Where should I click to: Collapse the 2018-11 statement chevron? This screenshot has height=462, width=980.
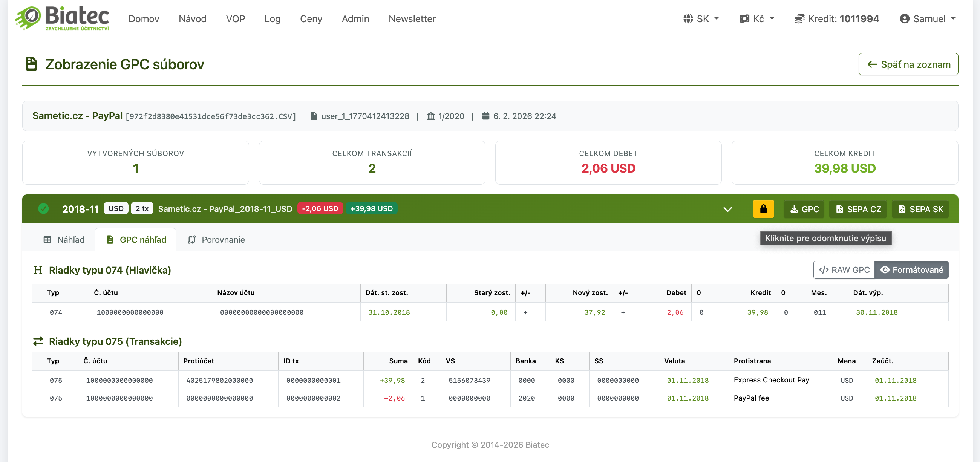tap(727, 209)
